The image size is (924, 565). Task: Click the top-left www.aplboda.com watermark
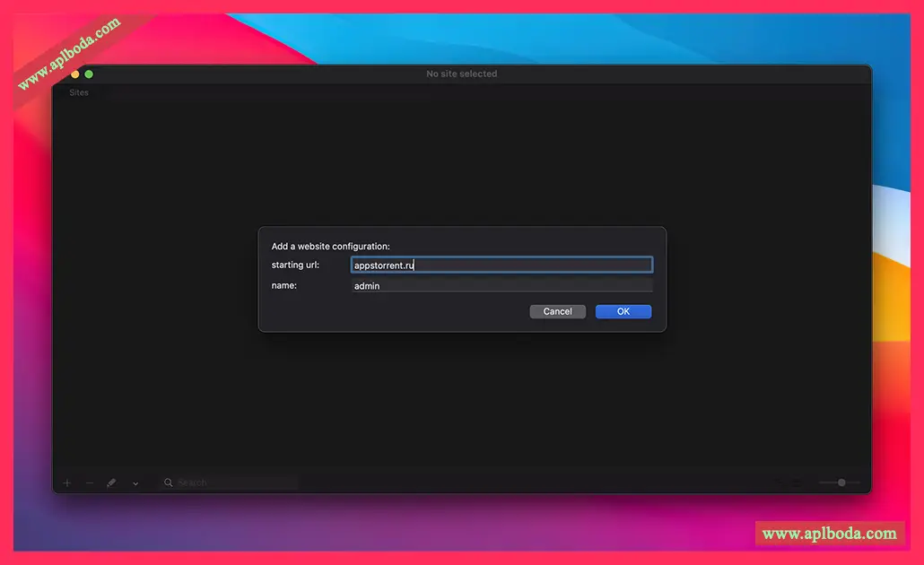pyautogui.click(x=69, y=54)
